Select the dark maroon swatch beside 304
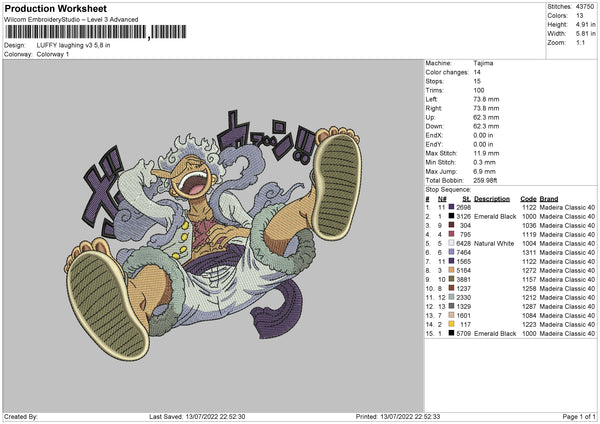This screenshot has height=424, width=600. [451, 225]
